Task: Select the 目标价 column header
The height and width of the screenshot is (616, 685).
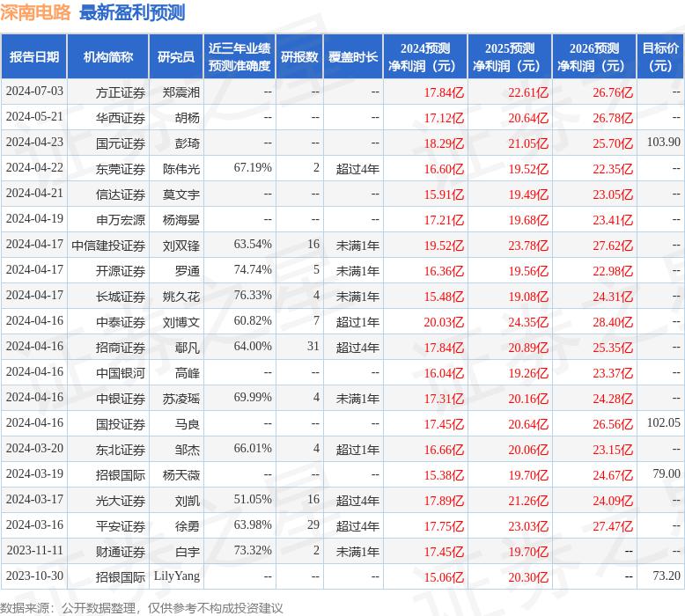Action: click(660, 57)
